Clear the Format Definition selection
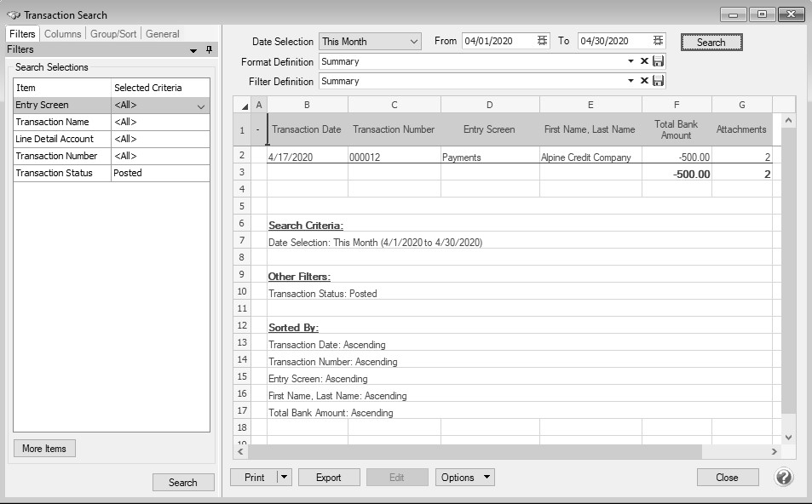 (x=644, y=61)
